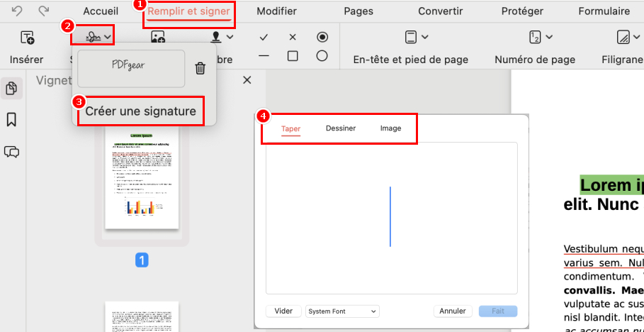This screenshot has width=644, height=332.
Task: Switch to the Modifier tab
Action: (x=276, y=11)
